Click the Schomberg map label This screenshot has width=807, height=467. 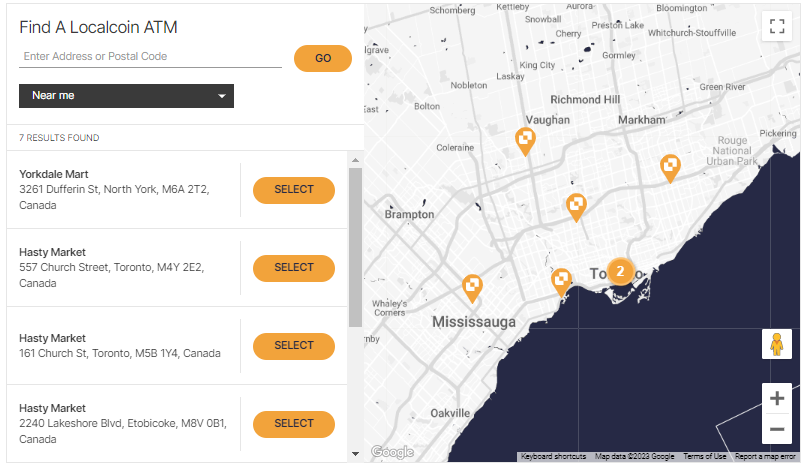pyautogui.click(x=452, y=10)
